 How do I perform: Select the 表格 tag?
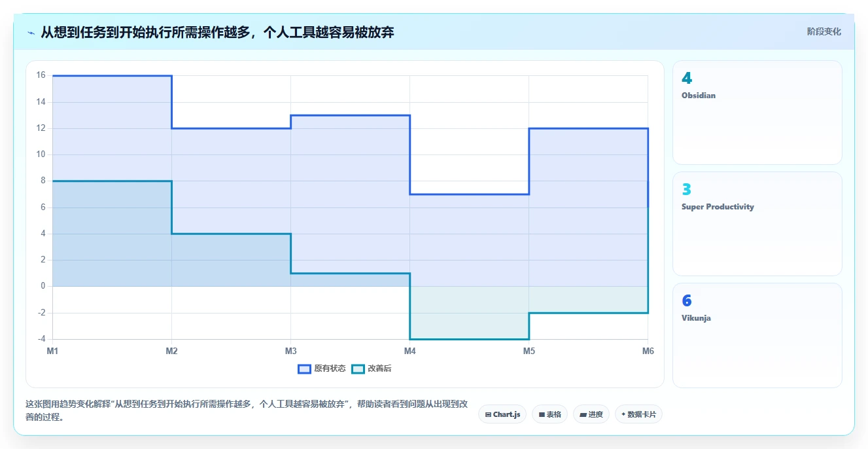click(549, 414)
